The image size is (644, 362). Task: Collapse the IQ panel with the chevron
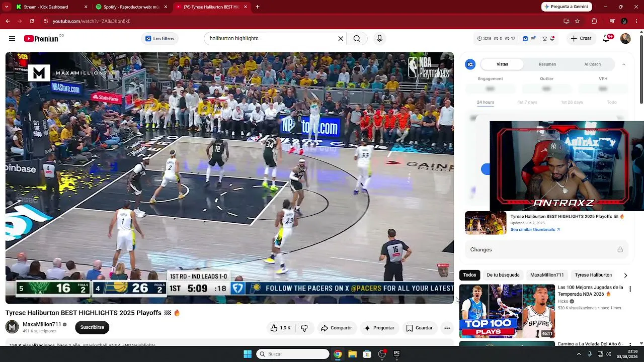click(623, 64)
